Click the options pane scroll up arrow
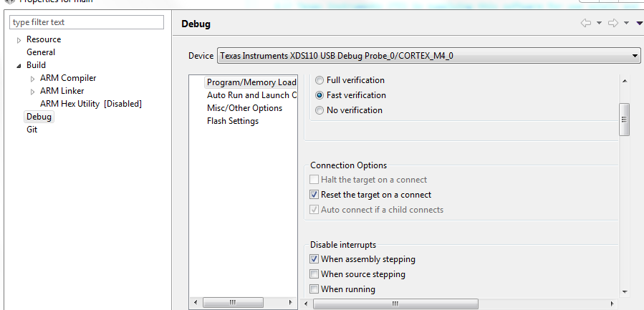This screenshot has width=644, height=310. pyautogui.click(x=624, y=81)
